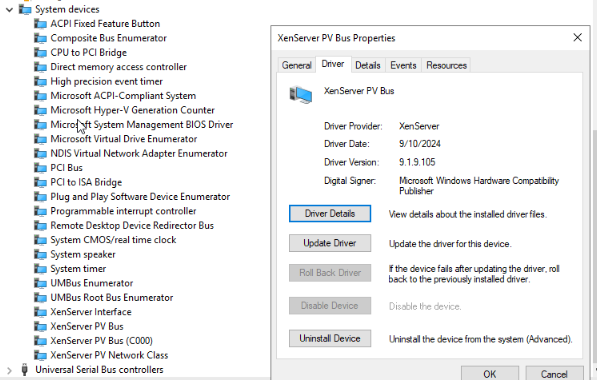Select Universal Serial Bus controllers label
This screenshot has width=597, height=380.
pos(99,369)
